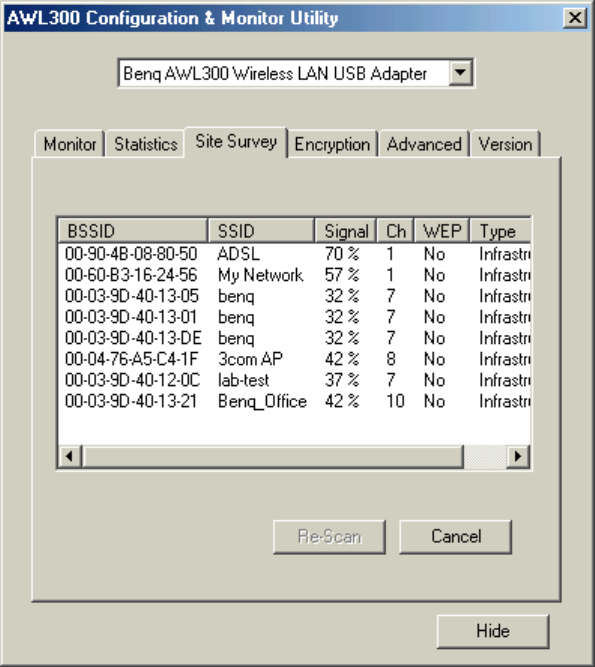Click BSSID 00-03-9D-40-12-0C
This screenshot has height=667, width=595.
(x=132, y=380)
